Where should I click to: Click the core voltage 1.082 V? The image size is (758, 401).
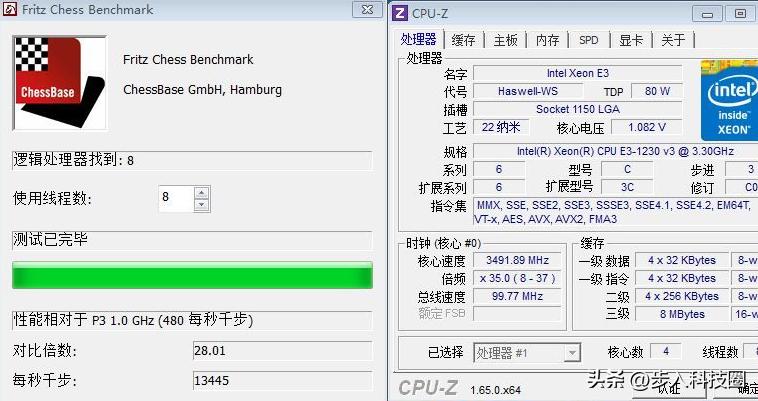coord(647,127)
